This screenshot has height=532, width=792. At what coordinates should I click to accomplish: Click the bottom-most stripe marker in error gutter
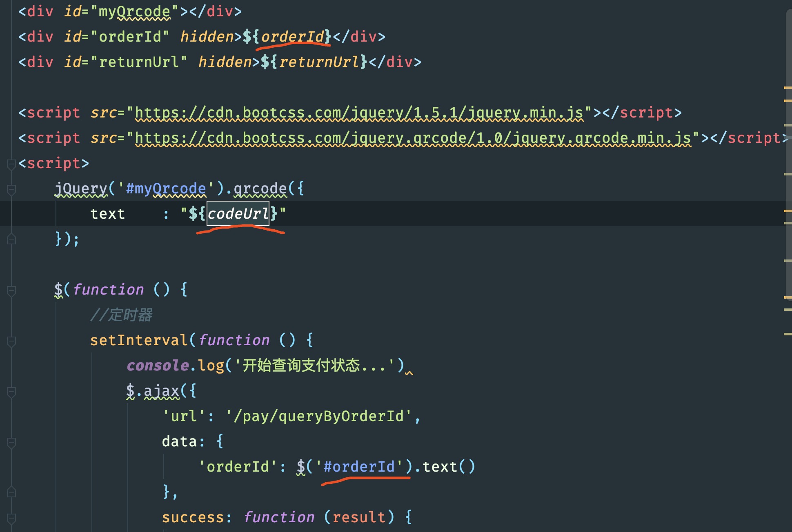point(788,334)
